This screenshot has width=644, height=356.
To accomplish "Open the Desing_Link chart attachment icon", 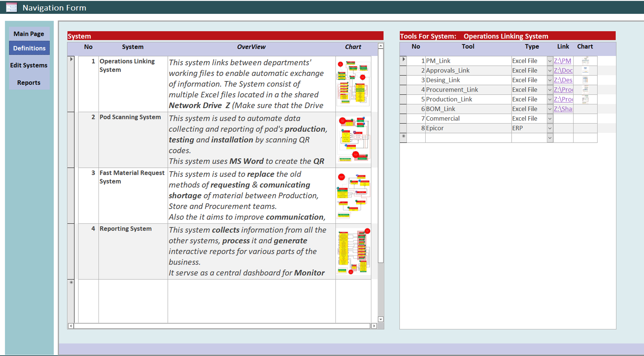I will click(x=585, y=80).
